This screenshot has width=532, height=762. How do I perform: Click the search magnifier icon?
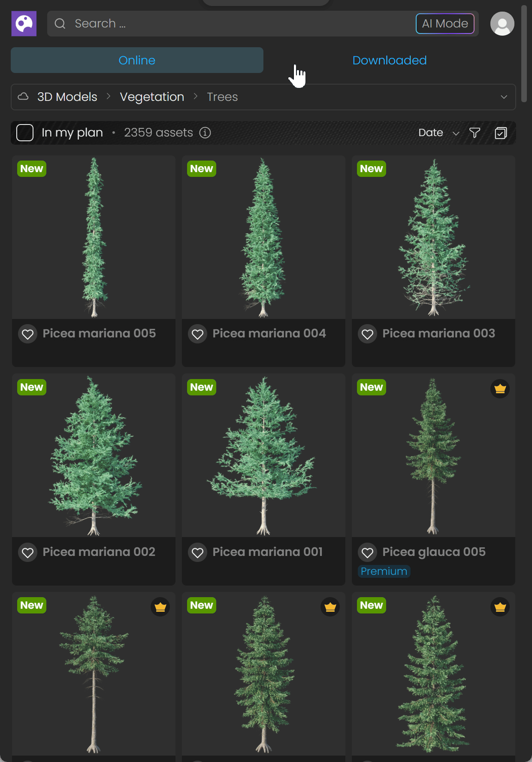click(x=60, y=24)
